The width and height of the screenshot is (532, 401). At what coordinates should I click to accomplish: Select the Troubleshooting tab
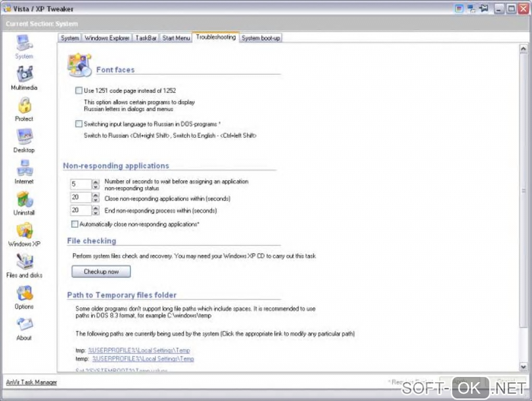point(216,37)
